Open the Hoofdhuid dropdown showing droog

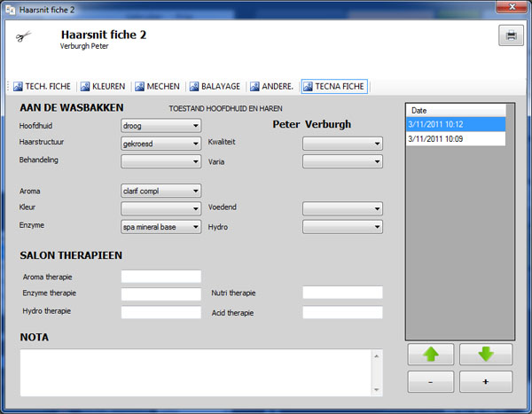[160, 126]
